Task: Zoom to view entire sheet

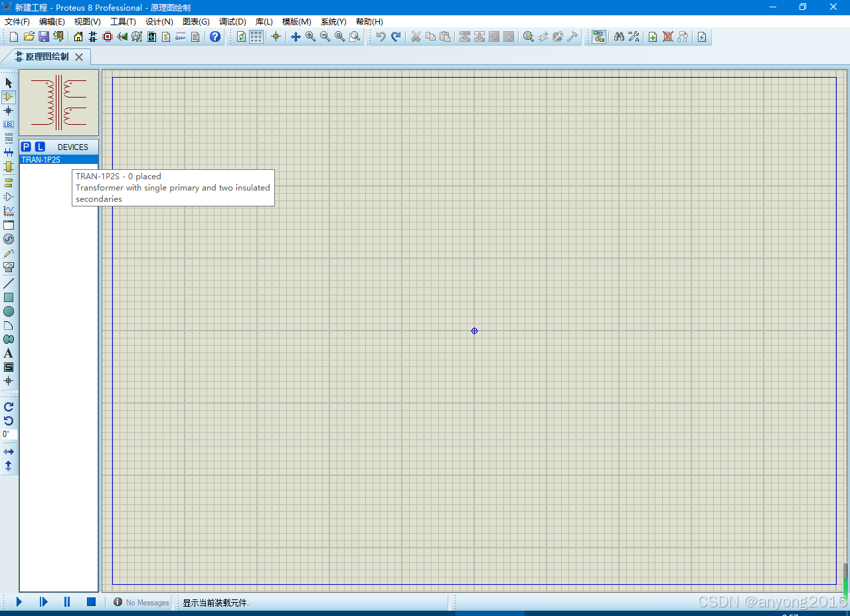Action: click(340, 37)
